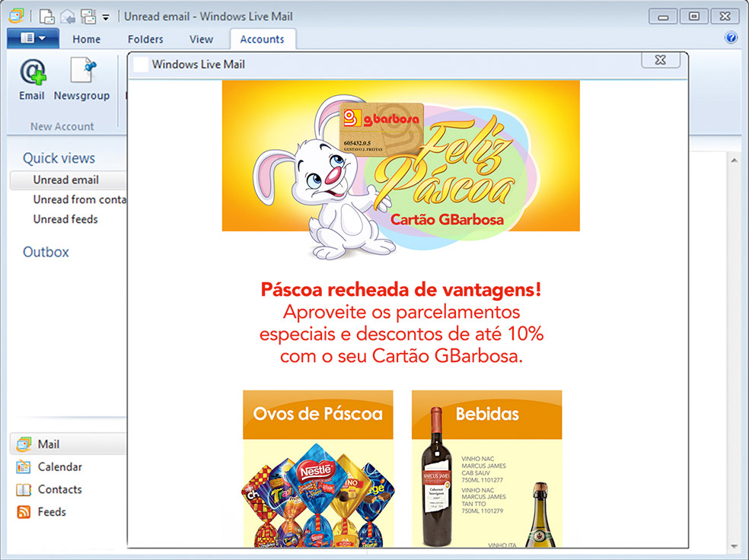Open the Customize Quick Access Toolbar arrow
The height and width of the screenshot is (560, 749).
tap(106, 17)
